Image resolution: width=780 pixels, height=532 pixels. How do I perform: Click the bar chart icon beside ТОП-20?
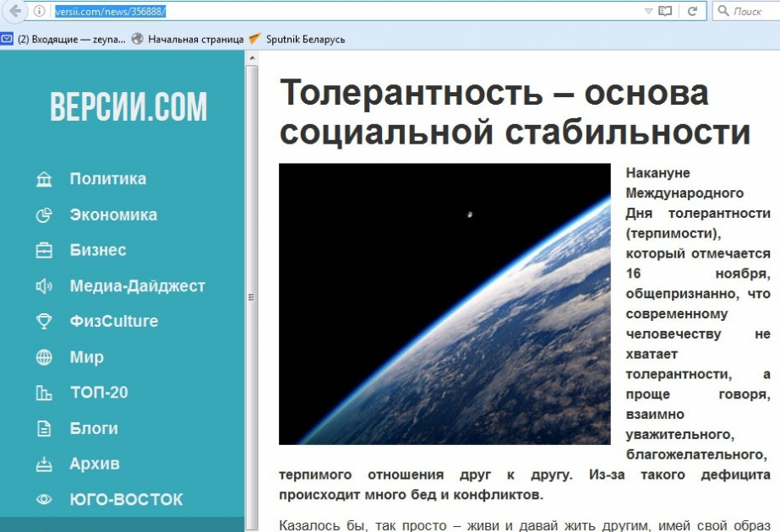[x=44, y=393]
